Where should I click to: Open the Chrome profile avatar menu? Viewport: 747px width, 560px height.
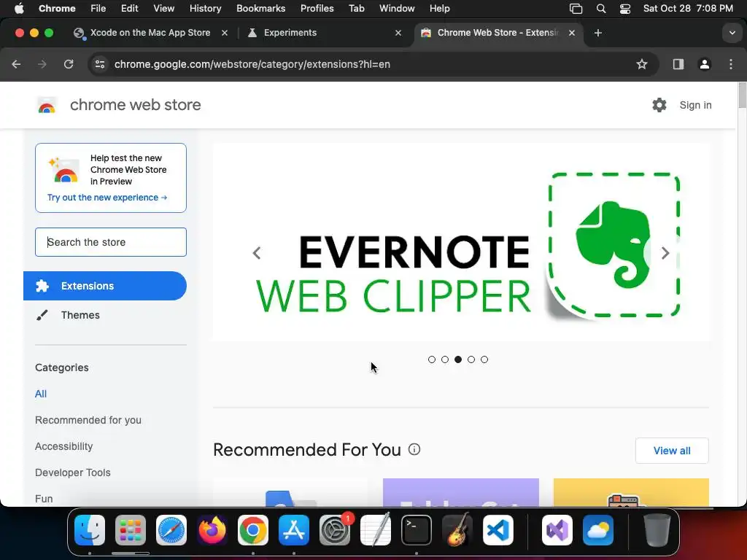click(x=704, y=64)
